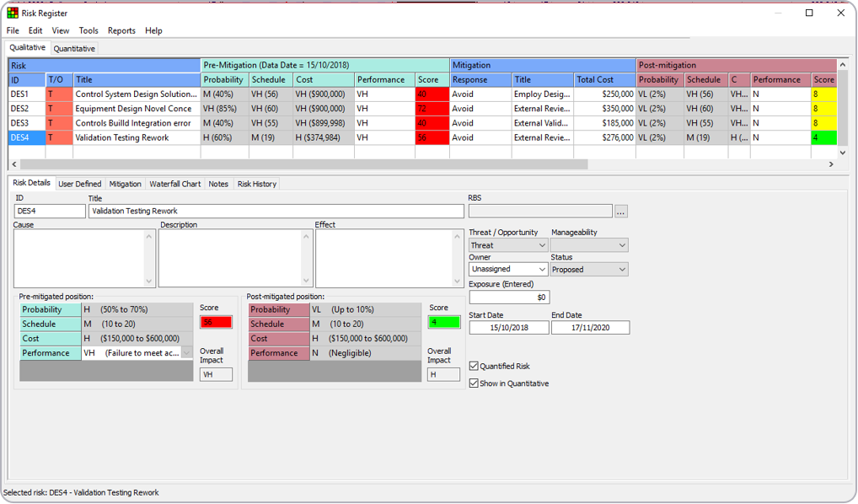Viewport: 858px width, 504px height.
Task: Expand the Status dropdown
Action: click(x=589, y=269)
